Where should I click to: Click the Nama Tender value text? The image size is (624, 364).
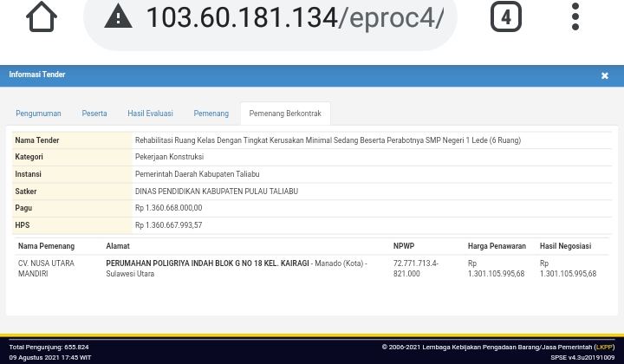click(328, 140)
